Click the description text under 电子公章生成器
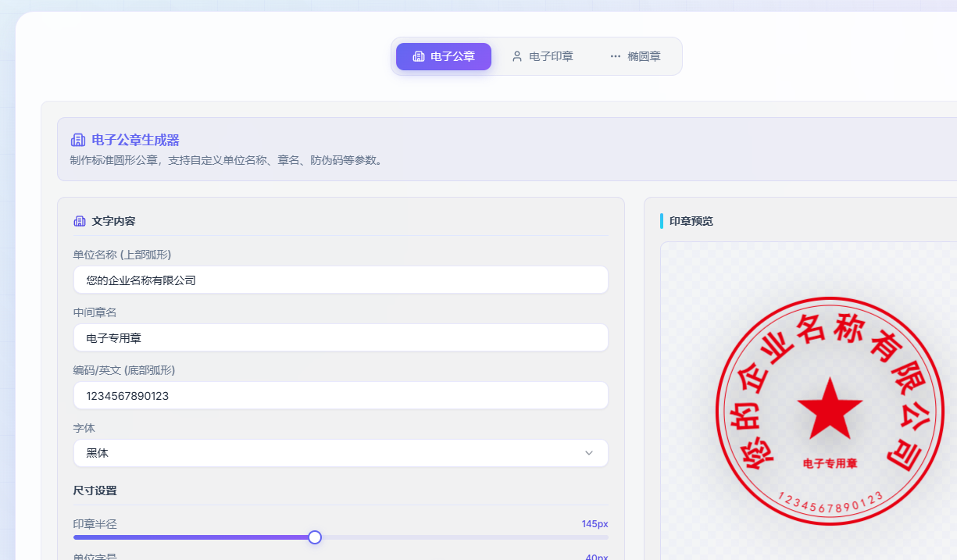This screenshot has height=560, width=957. 228,161
